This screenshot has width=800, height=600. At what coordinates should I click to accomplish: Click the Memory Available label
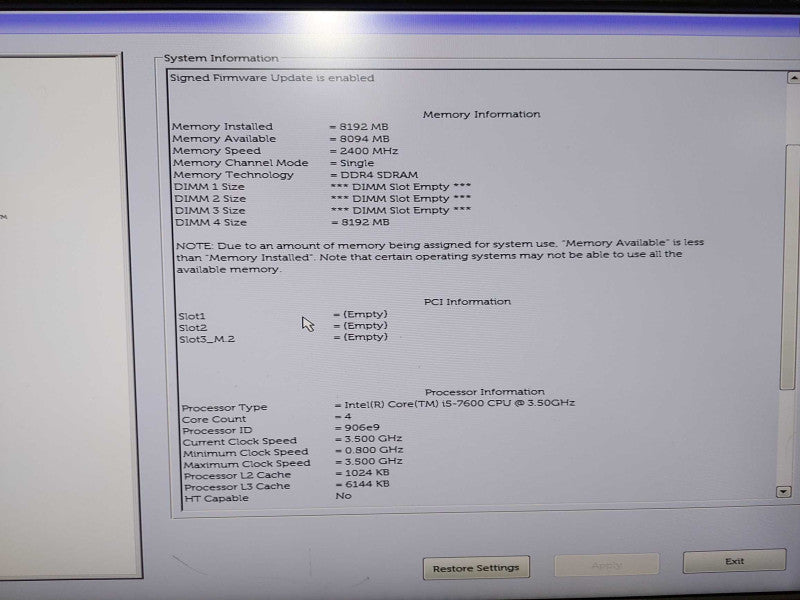click(x=224, y=139)
